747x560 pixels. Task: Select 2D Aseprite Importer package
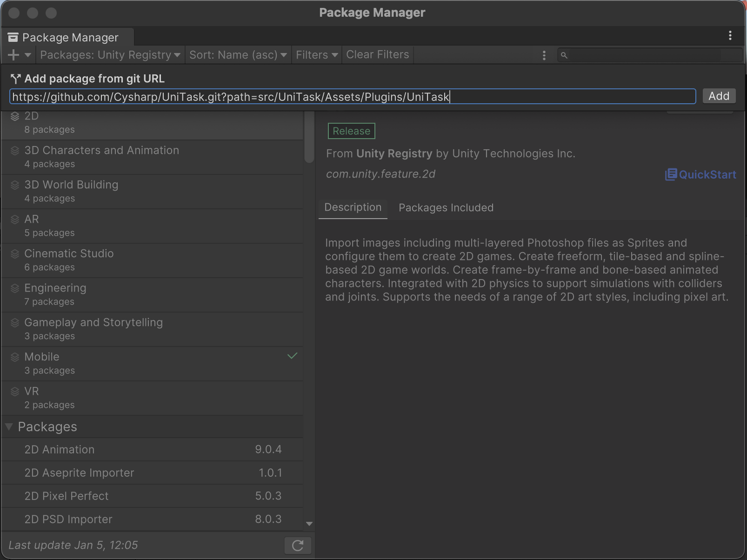click(x=152, y=473)
